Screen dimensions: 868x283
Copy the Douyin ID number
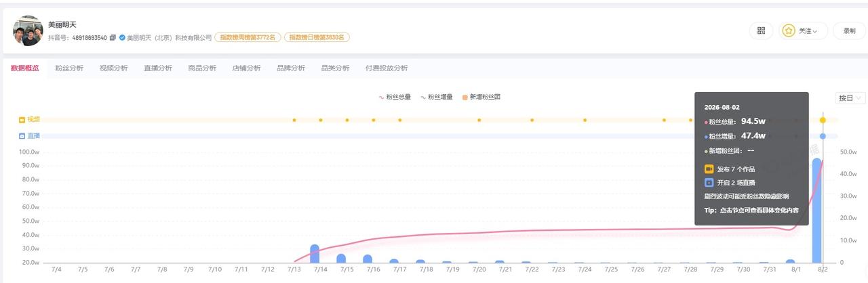(113, 38)
